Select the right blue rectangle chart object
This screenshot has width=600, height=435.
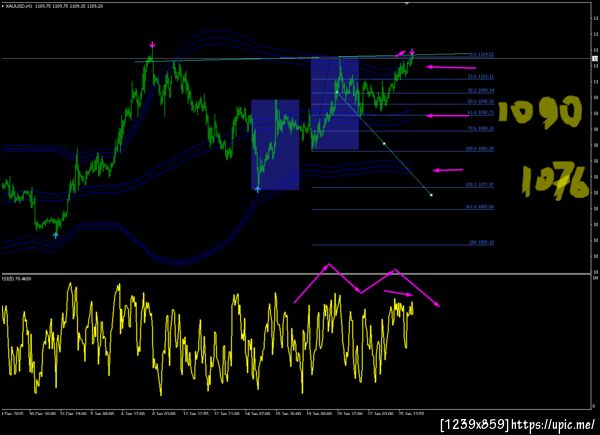(335, 103)
